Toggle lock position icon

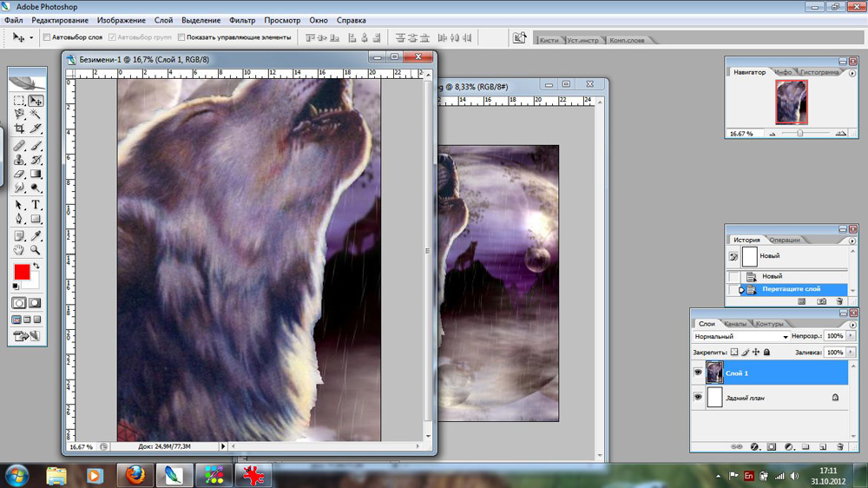(756, 353)
